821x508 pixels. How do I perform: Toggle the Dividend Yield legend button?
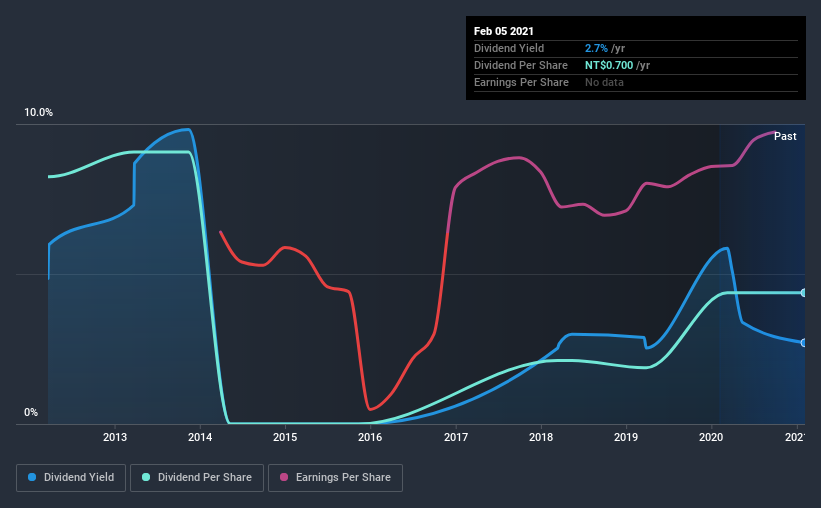point(71,478)
